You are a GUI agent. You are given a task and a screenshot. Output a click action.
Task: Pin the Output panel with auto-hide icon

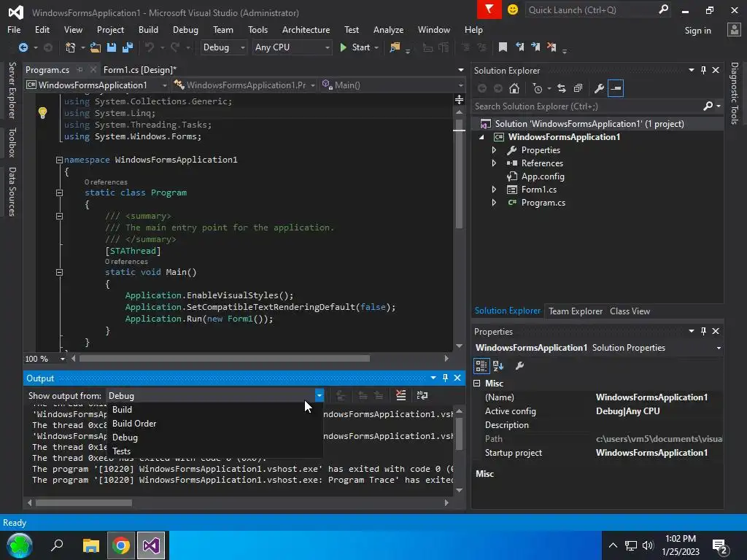(x=445, y=378)
